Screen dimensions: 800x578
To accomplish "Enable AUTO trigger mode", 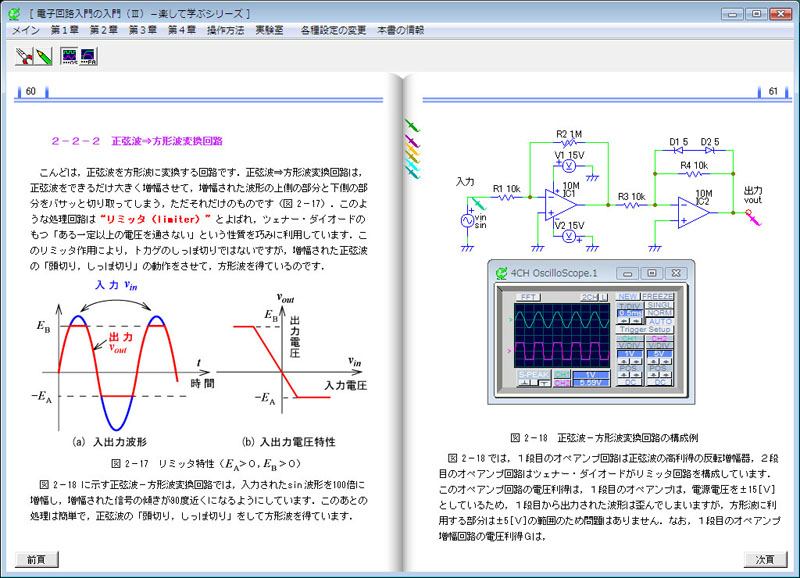I will 660,322.
